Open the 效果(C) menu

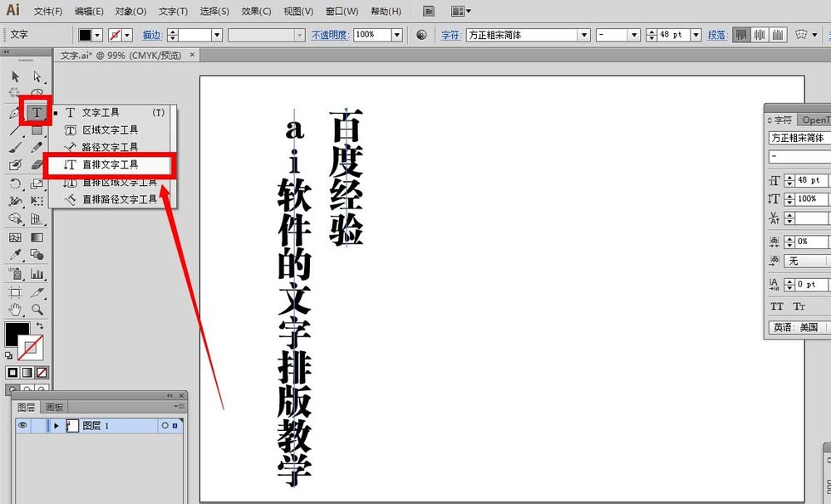(256, 11)
